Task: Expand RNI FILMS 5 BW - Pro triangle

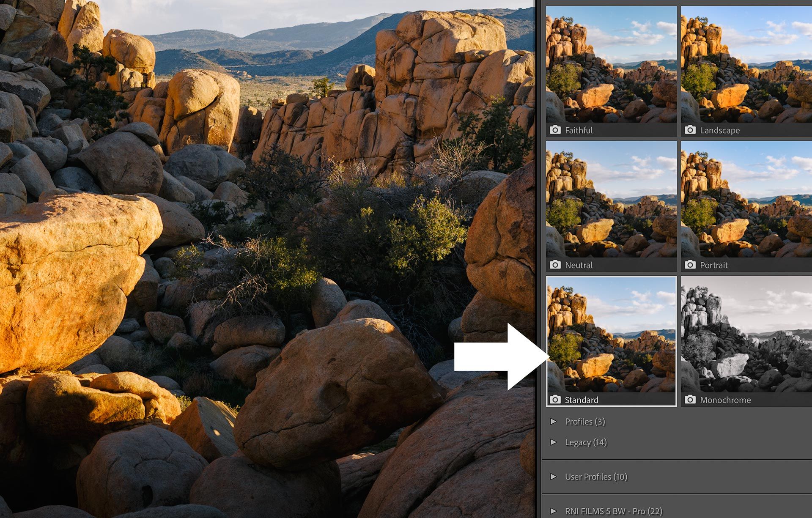Action: (553, 511)
